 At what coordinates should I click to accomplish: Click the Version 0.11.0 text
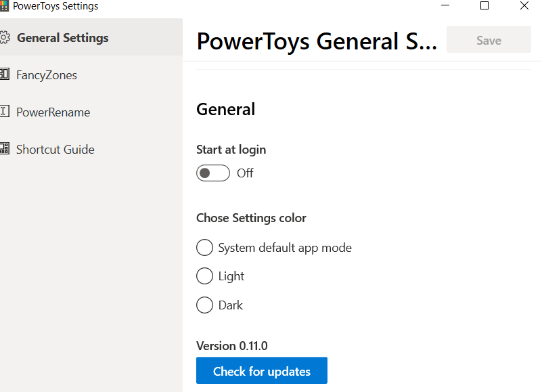click(232, 345)
